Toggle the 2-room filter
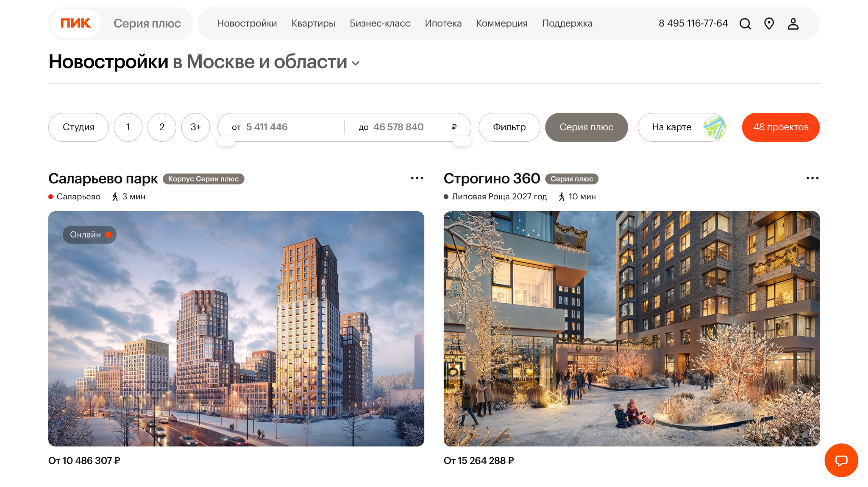Image resolution: width=868 pixels, height=487 pixels. [x=161, y=127]
